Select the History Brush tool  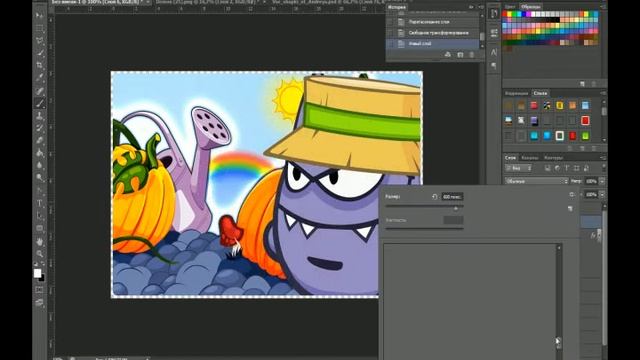(x=40, y=128)
